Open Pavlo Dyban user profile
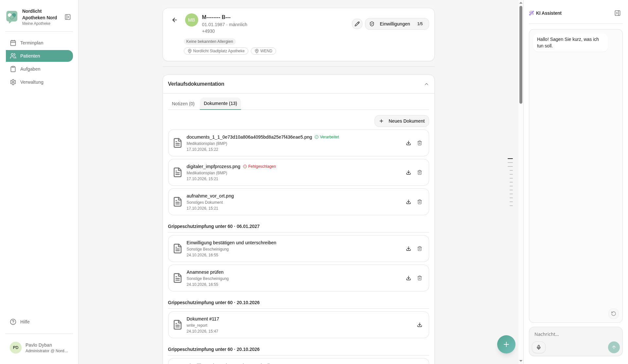The image size is (628, 364). (x=39, y=348)
